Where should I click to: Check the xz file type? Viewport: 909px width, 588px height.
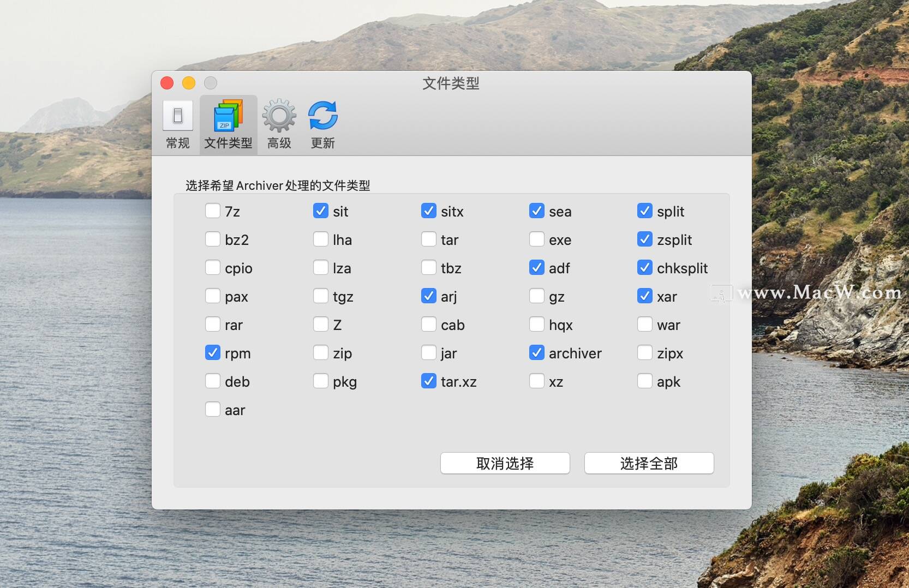(537, 381)
